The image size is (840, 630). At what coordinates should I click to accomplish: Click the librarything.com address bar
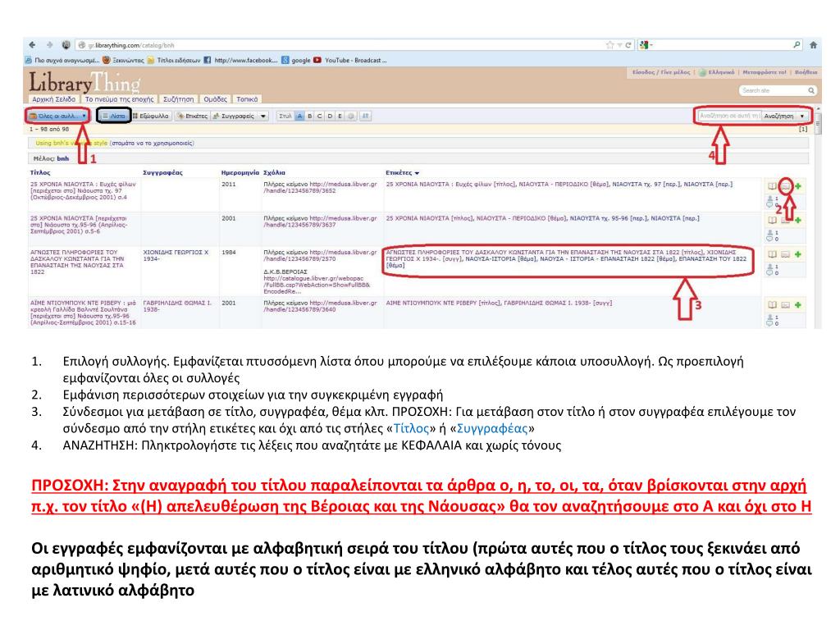(343, 45)
